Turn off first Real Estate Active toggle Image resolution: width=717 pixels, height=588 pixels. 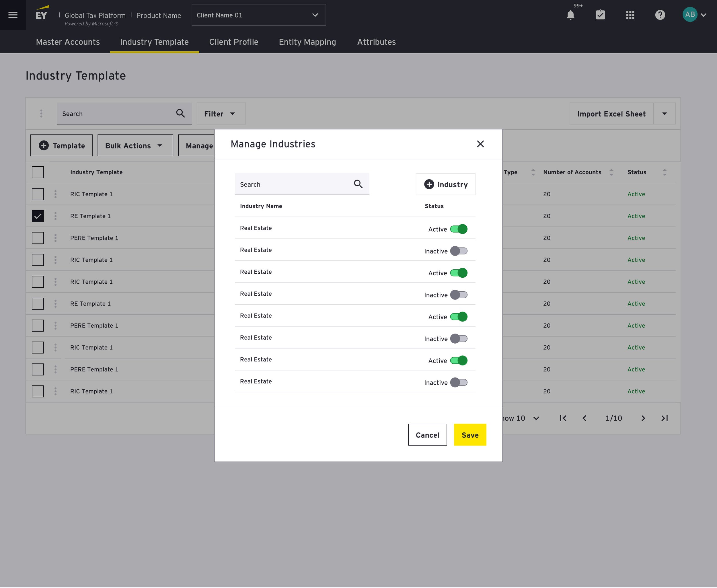pos(459,229)
